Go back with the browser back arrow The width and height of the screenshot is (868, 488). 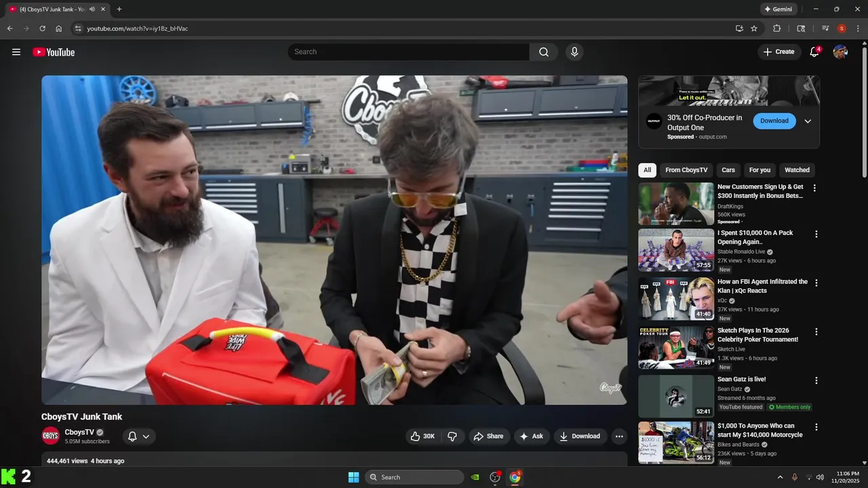[x=9, y=28]
